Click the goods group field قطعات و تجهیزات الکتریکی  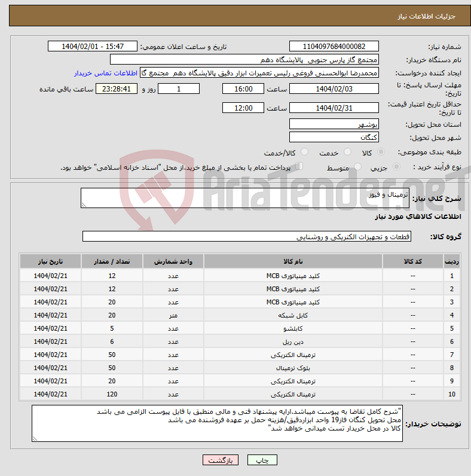coord(247,236)
